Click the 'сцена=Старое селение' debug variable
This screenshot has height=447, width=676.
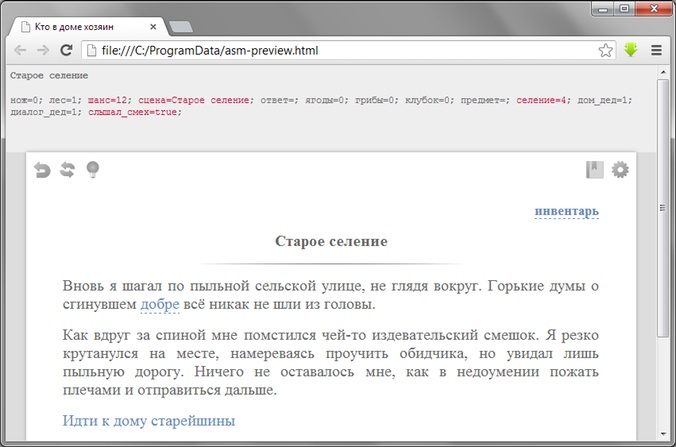click(194, 100)
